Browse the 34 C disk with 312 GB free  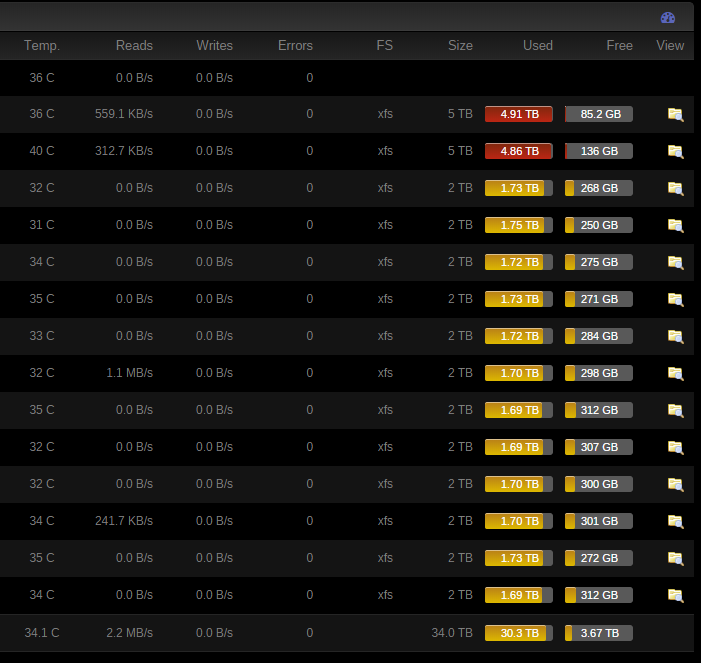coord(676,595)
